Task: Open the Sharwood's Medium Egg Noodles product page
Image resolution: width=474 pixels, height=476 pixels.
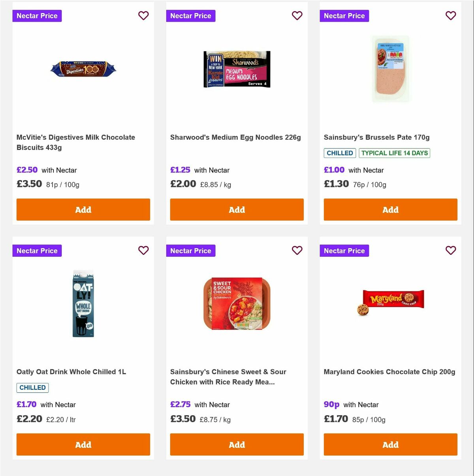Action: tap(235, 137)
